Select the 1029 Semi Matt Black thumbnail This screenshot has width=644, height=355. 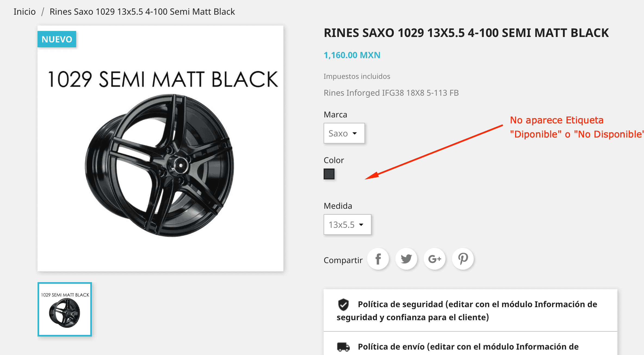pyautogui.click(x=65, y=309)
